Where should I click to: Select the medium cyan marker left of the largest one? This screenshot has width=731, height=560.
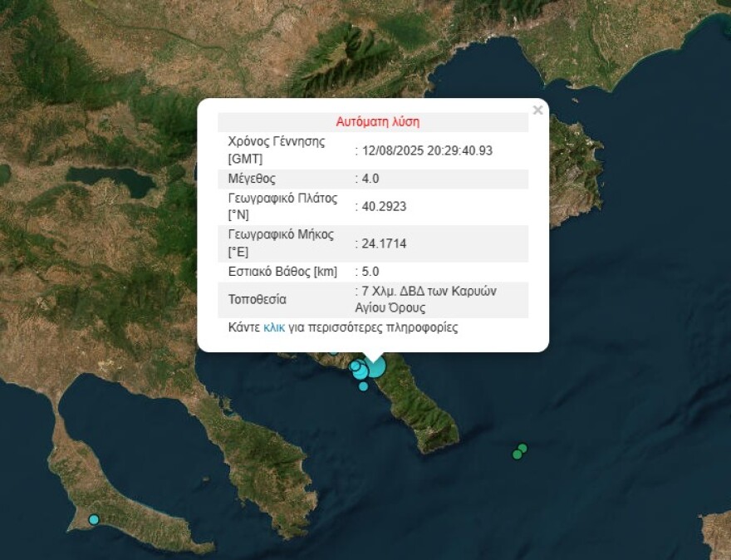[x=361, y=370]
